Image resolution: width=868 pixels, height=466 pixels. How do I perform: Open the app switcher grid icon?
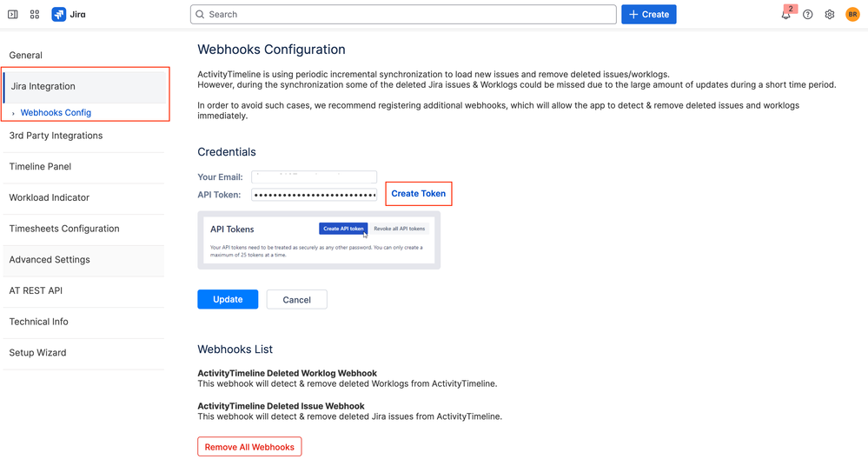click(x=35, y=15)
